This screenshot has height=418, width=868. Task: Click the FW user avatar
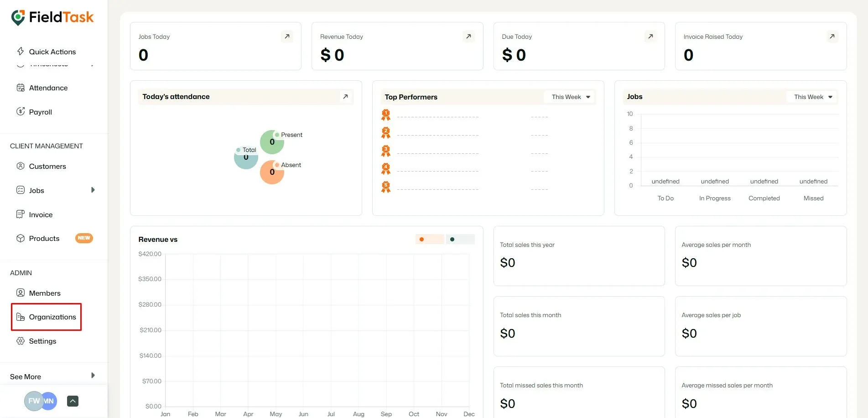[33, 401]
